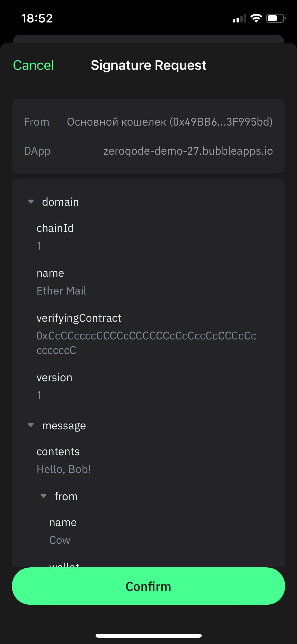This screenshot has height=644, width=297.
Task: Tap the Ether Mail name value
Action: pos(62,291)
